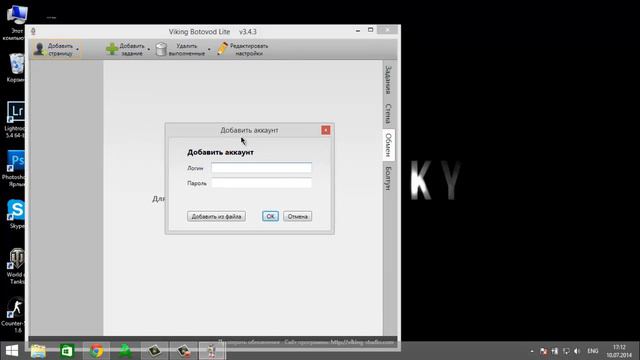The image size is (640, 360).
Task: Switch to the Задания side tab
Action: 388,80
